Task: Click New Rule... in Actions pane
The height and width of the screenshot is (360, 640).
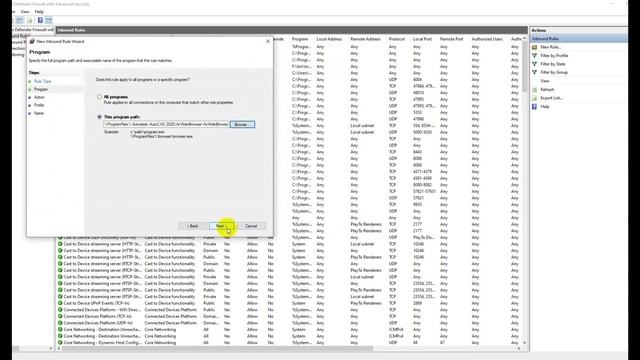Action: [551, 47]
